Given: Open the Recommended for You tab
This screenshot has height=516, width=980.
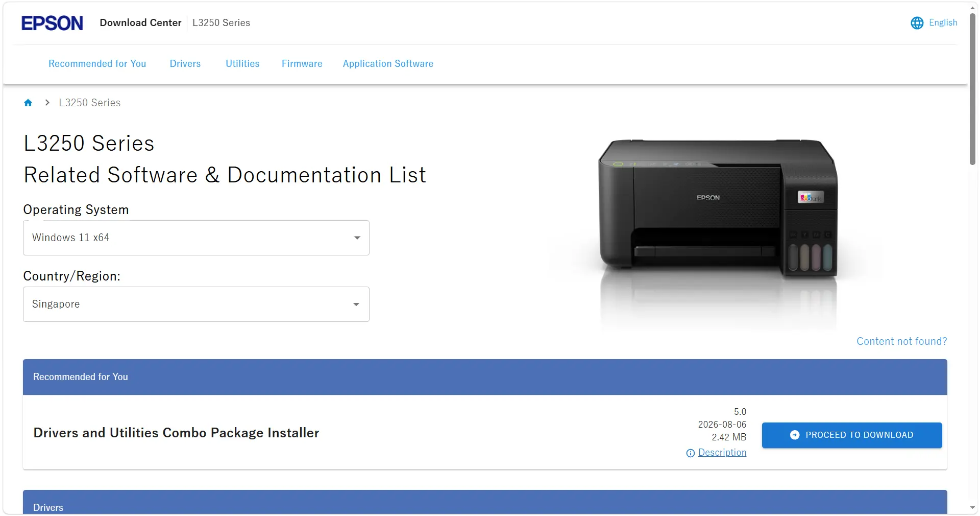Looking at the screenshot, I should point(97,64).
